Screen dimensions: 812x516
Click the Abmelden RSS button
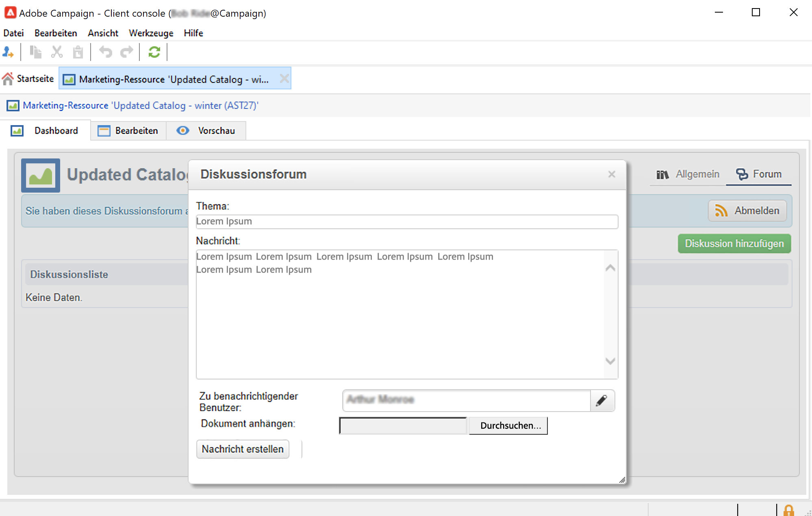click(747, 210)
